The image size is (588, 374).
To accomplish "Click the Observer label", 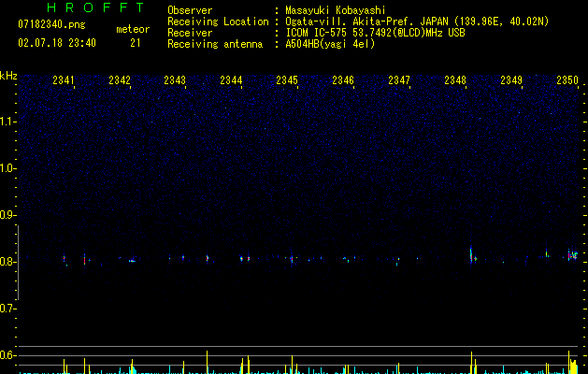I will (x=190, y=10).
